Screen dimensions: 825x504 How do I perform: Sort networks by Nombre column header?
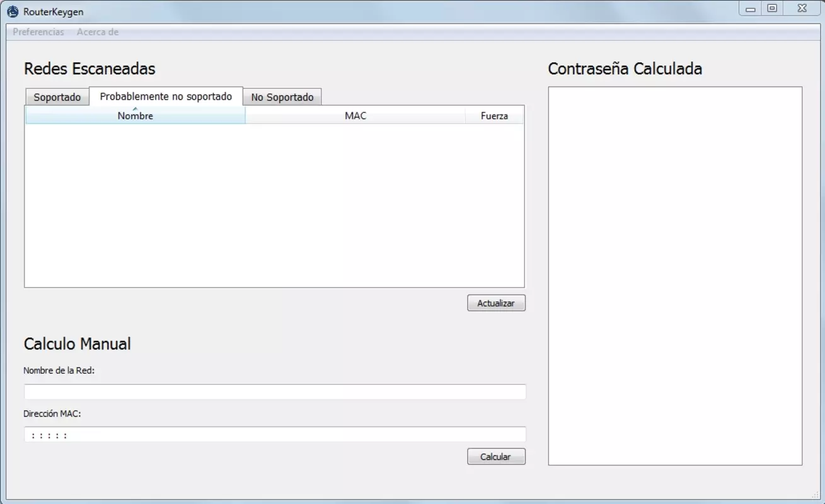tap(135, 115)
